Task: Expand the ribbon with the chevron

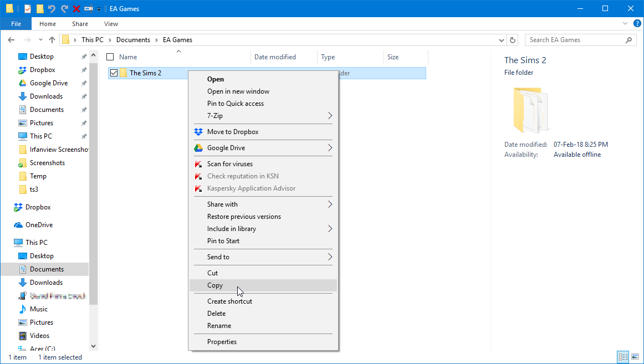Action: [x=625, y=24]
